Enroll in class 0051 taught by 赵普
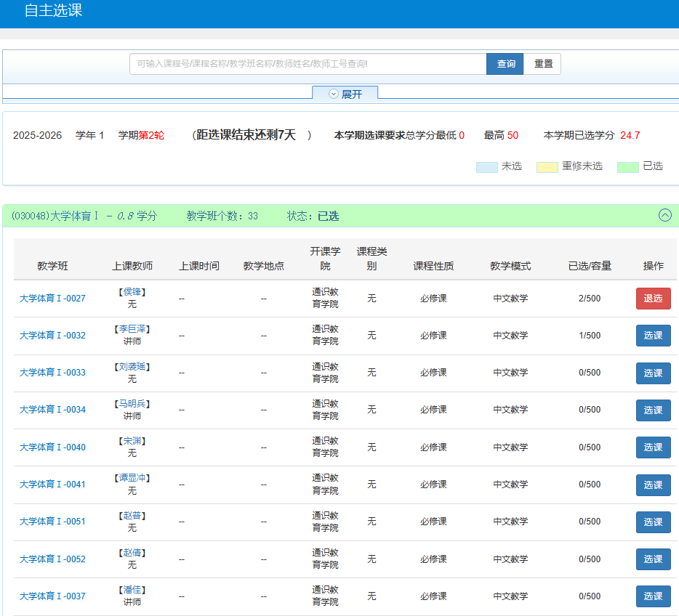The height and width of the screenshot is (616, 679). 653,522
